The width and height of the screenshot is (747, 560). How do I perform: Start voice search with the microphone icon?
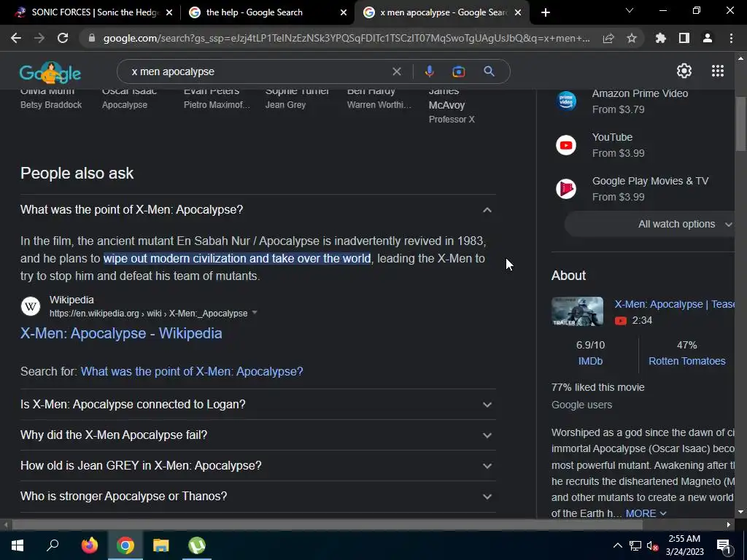[x=429, y=71]
